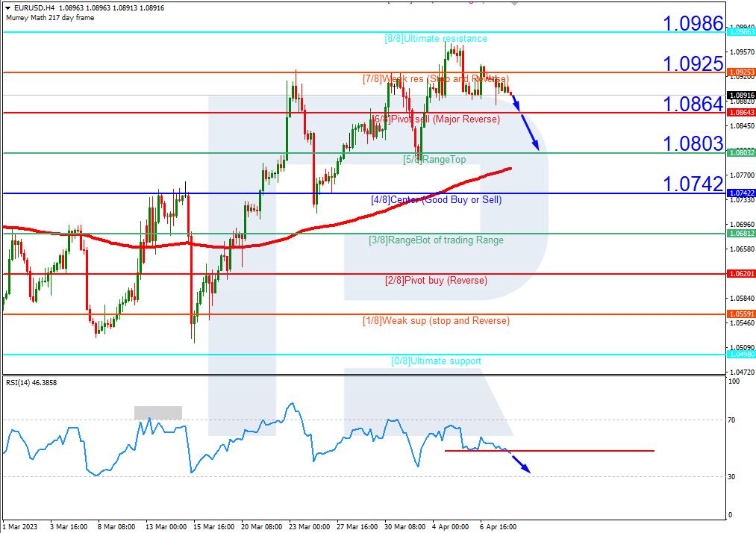This screenshot has width=756, height=533.
Task: Click the [4/8]Center (Good Buy or Sell) label
Action: 436,200
